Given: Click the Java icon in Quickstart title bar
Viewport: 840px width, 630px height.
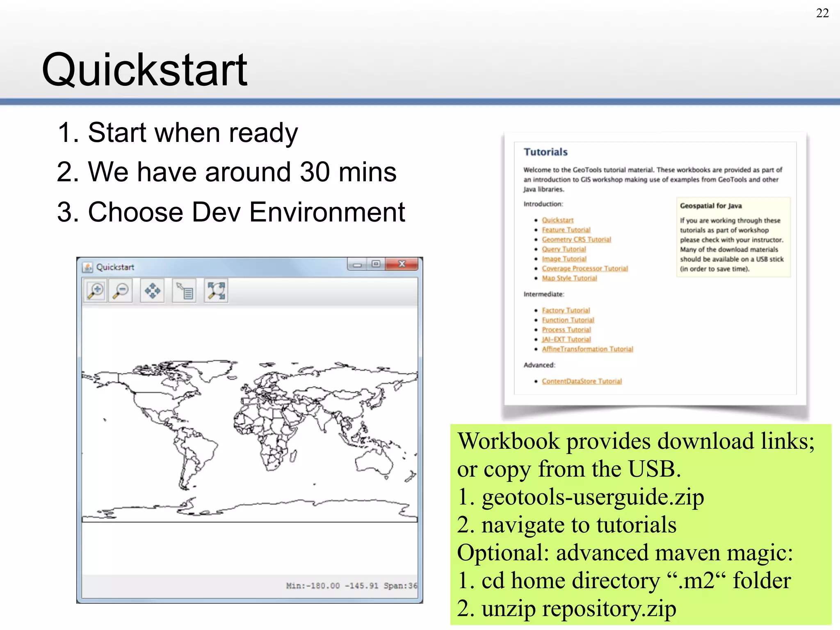Looking at the screenshot, I should click(87, 267).
